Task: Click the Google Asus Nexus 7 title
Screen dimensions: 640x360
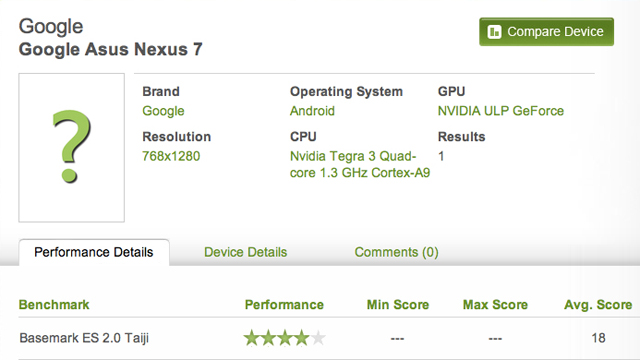Action: (111, 49)
